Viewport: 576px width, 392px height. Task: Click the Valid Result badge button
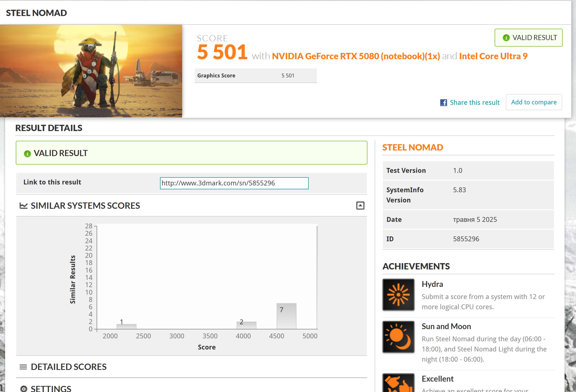coord(528,38)
